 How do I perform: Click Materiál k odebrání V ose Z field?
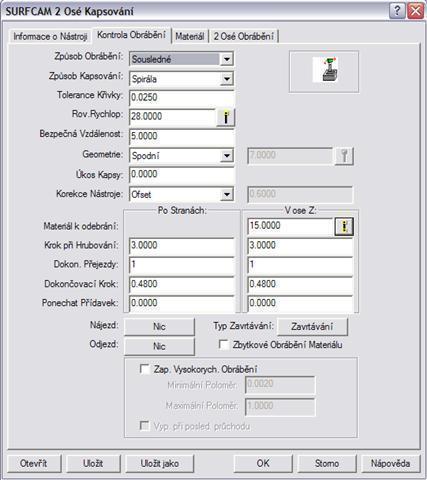[x=290, y=226]
